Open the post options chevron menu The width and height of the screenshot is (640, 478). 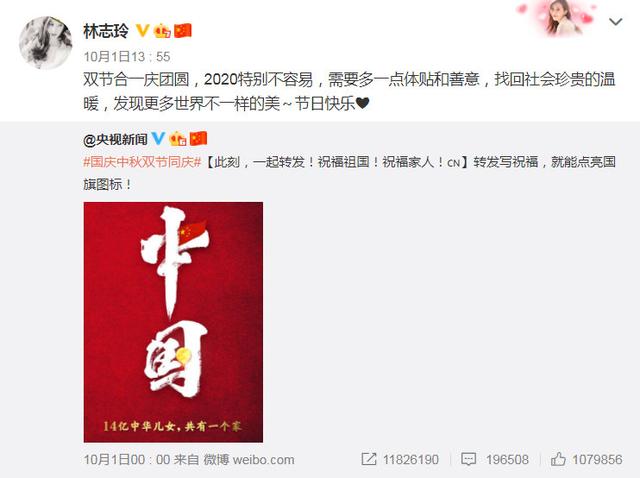616,22
